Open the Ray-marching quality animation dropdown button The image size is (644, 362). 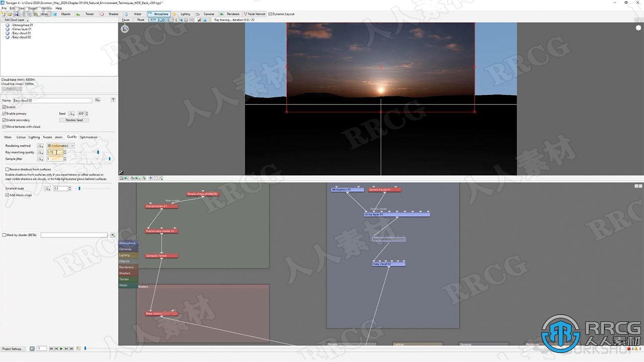pyautogui.click(x=40, y=152)
